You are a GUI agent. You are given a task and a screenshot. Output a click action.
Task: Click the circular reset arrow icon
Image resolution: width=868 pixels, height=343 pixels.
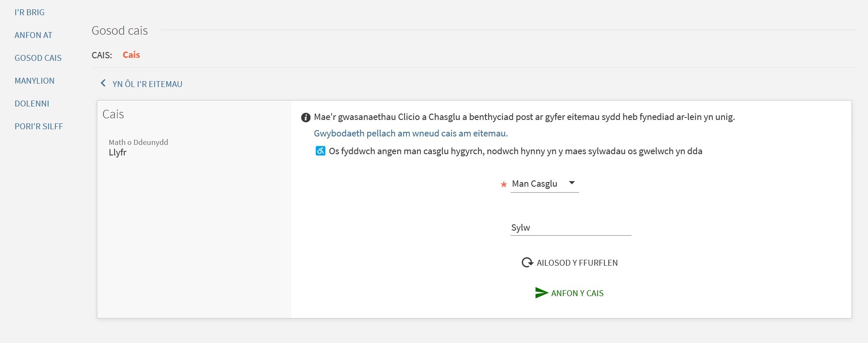tap(527, 263)
